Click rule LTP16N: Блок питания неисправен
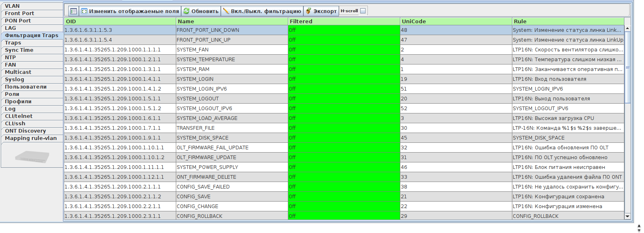The image size is (644, 233). 568,167
